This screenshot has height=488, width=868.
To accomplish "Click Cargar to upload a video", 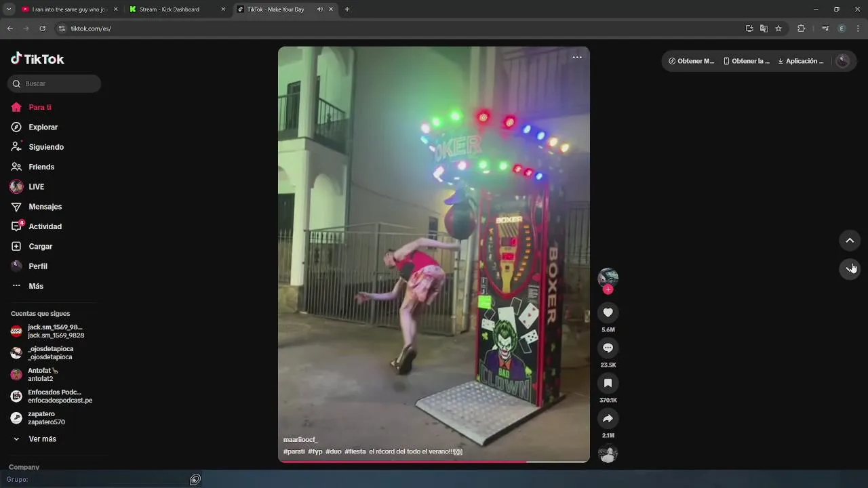I will [32, 246].
